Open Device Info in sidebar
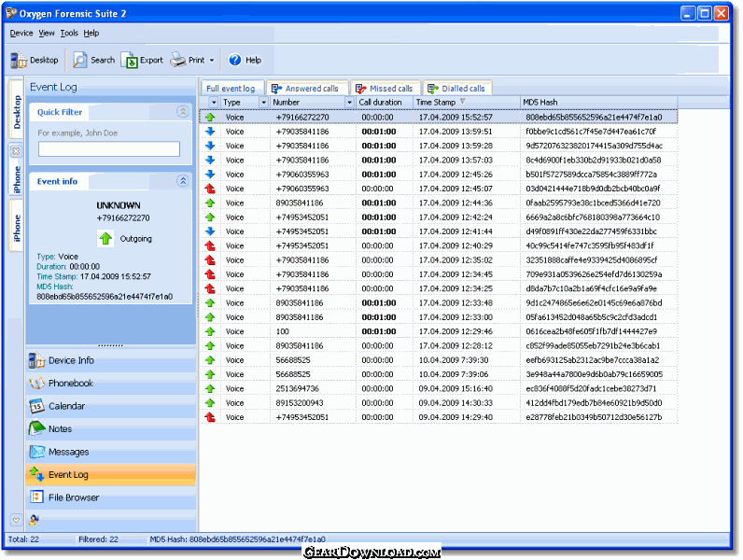Image resolution: width=743 pixels, height=560 pixels. click(110, 360)
